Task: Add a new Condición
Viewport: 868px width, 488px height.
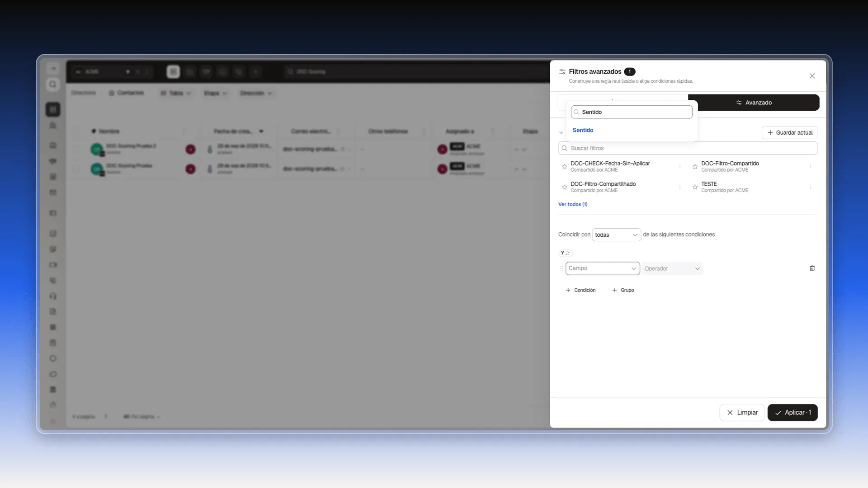Action: 580,290
